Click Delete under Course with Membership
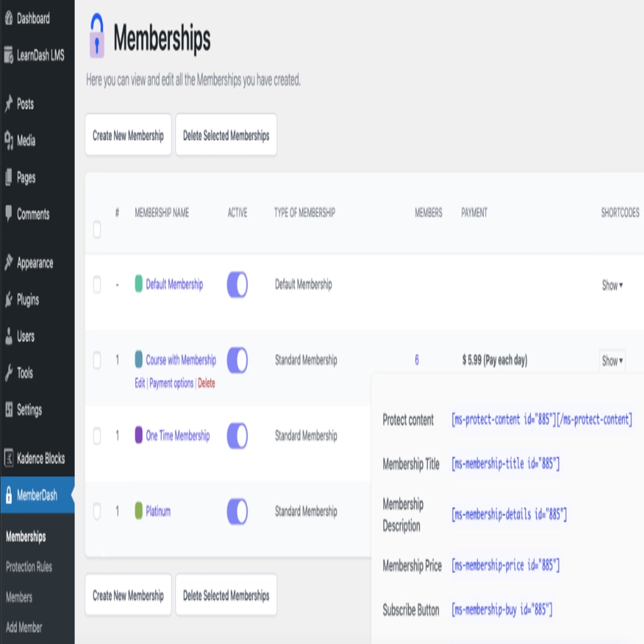 pyautogui.click(x=206, y=383)
